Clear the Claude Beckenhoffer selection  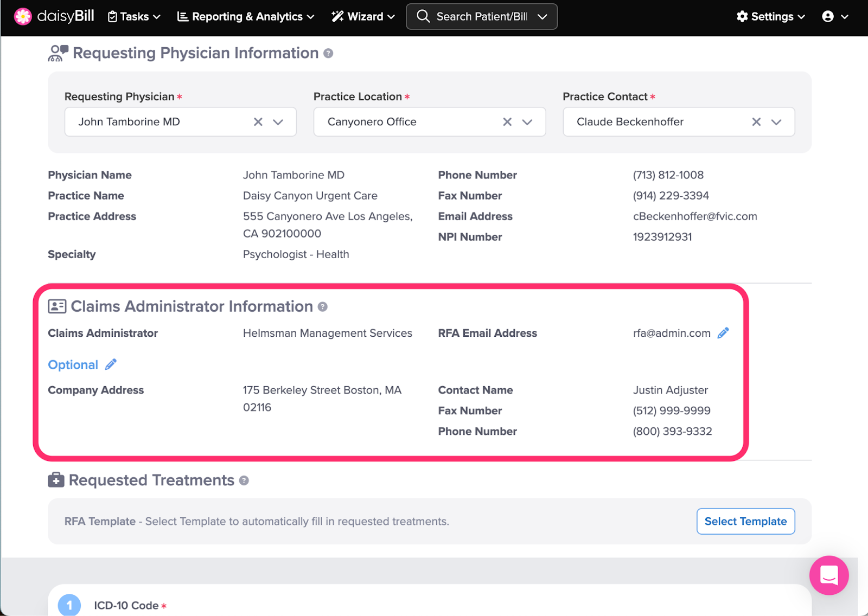point(756,122)
